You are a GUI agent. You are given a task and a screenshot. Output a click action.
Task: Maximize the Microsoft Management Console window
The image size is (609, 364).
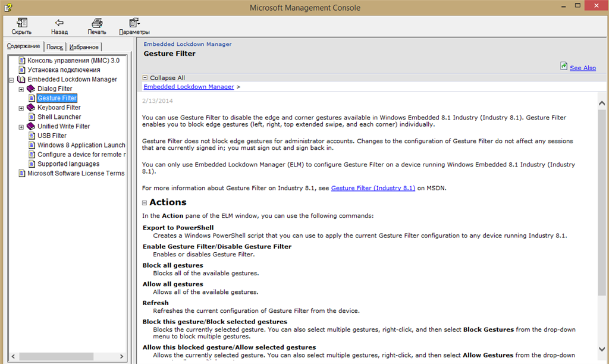pyautogui.click(x=578, y=5)
